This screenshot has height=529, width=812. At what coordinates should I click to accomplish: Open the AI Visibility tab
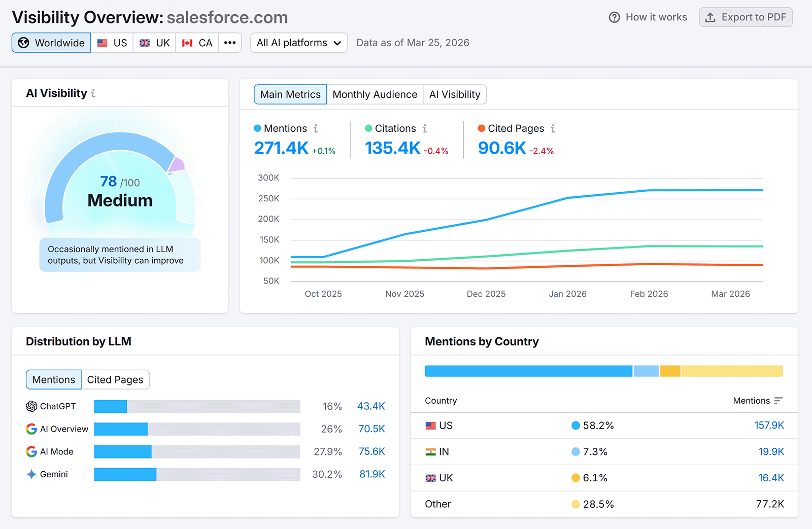[455, 94]
